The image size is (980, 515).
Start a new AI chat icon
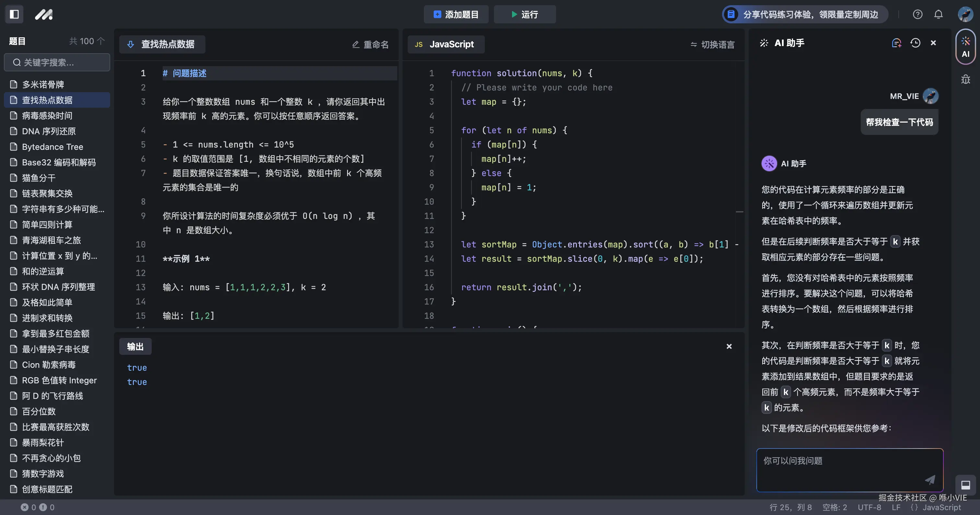896,43
